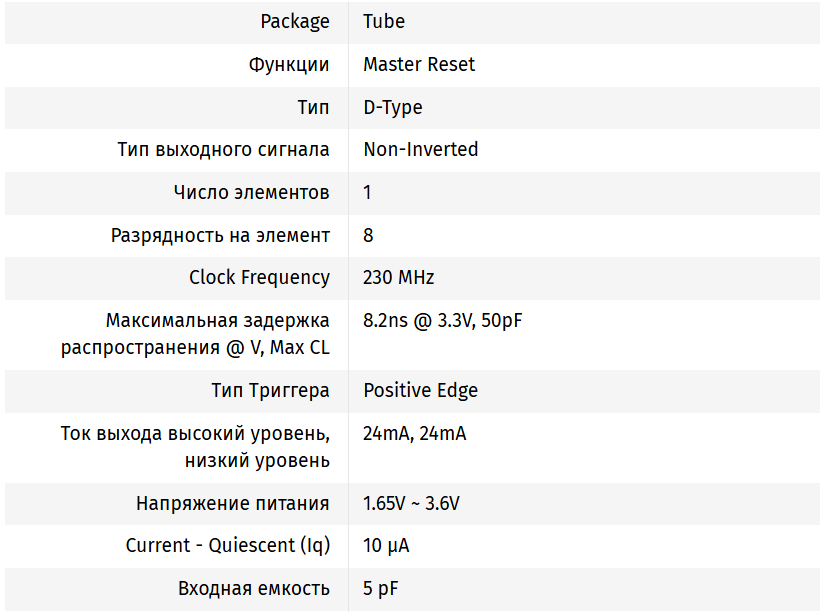This screenshot has width=820, height=612.
Task: Click the "Package" label cell
Action: click(x=294, y=21)
